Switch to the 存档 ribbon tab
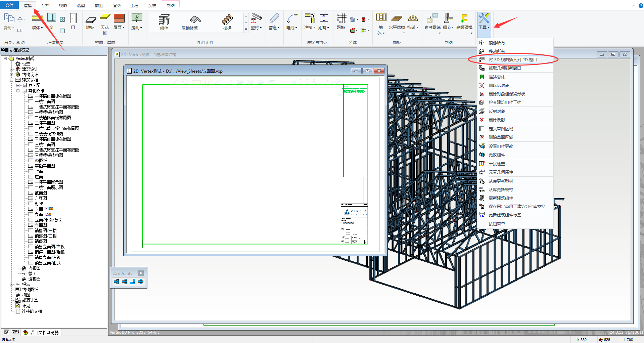The image size is (644, 343). point(45,5)
